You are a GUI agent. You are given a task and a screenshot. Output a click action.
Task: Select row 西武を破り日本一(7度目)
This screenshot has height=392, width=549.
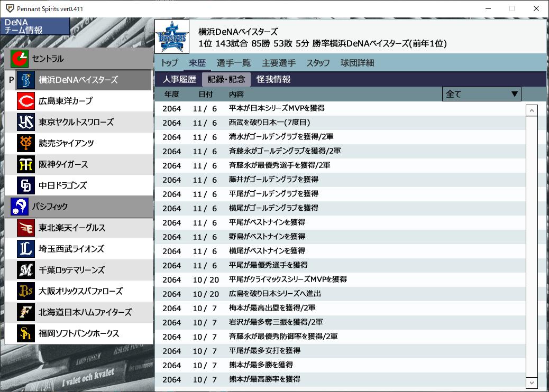340,123
